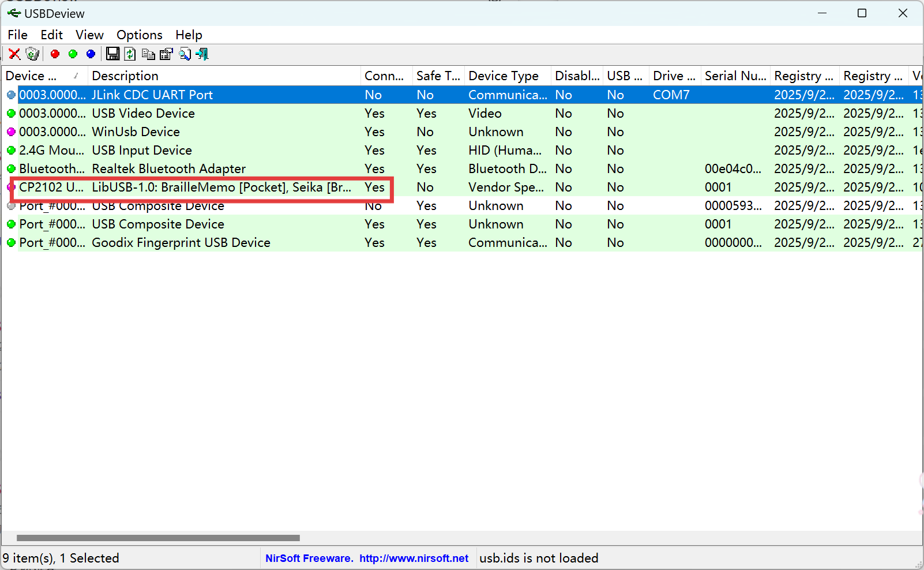This screenshot has height=570, width=924.
Task: Sort devices by the Description column
Action: tap(125, 76)
